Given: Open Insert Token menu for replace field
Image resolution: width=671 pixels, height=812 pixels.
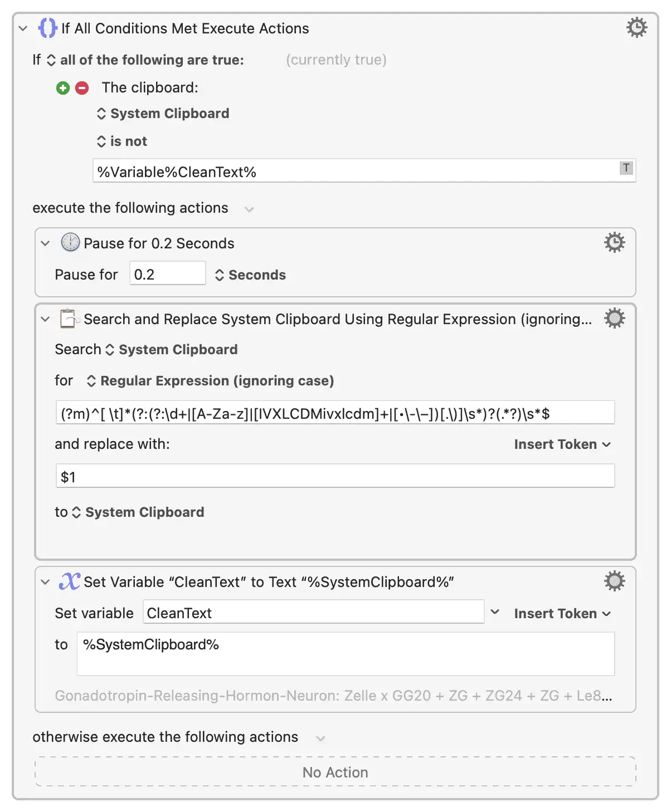Looking at the screenshot, I should coord(562,444).
